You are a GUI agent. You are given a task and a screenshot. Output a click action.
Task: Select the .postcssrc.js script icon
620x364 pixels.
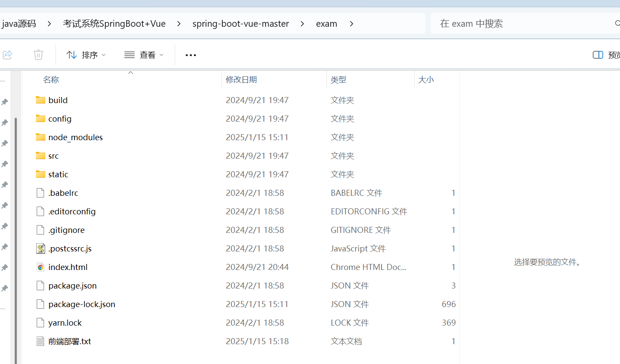coord(41,248)
